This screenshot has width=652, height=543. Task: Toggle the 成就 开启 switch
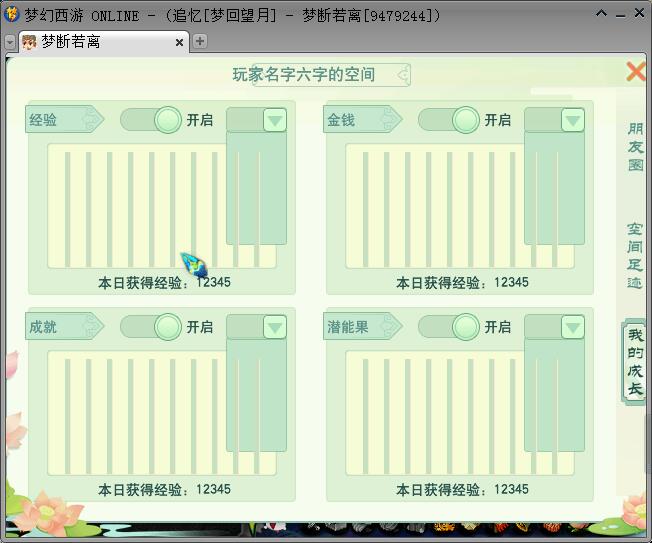(151, 327)
